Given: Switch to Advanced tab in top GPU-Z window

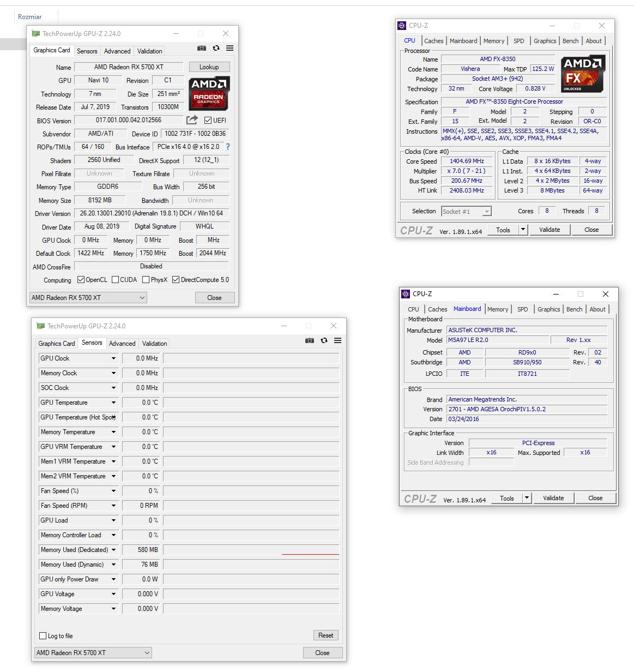Looking at the screenshot, I should tap(117, 51).
